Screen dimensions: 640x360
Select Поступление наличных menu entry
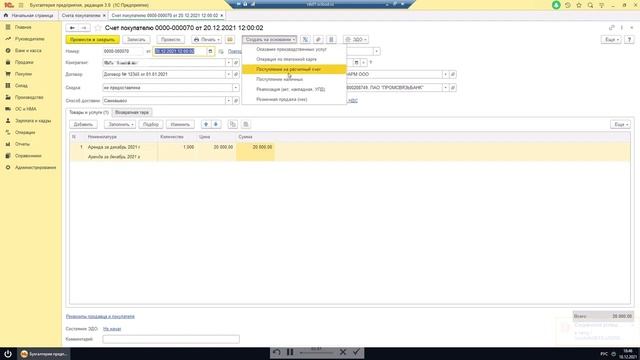294,79
